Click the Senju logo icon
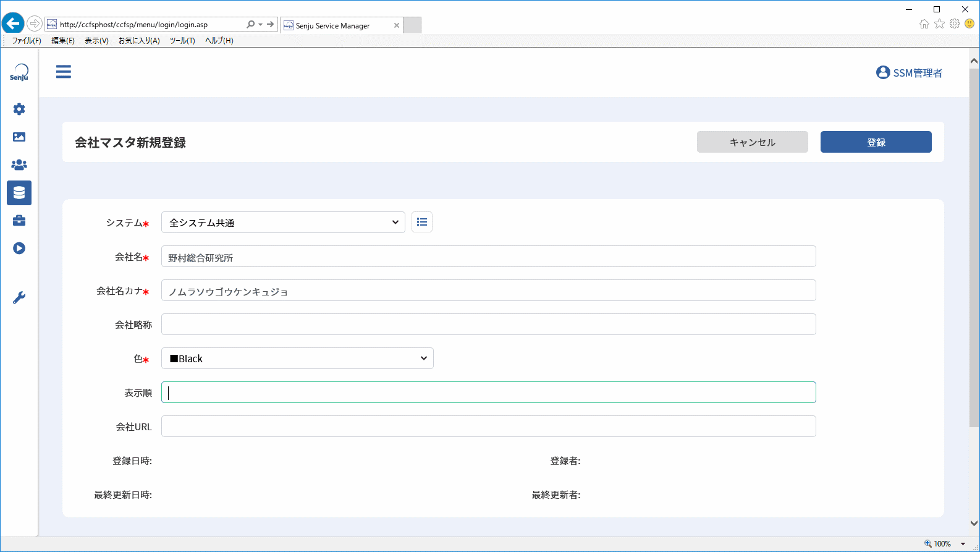 (x=19, y=72)
